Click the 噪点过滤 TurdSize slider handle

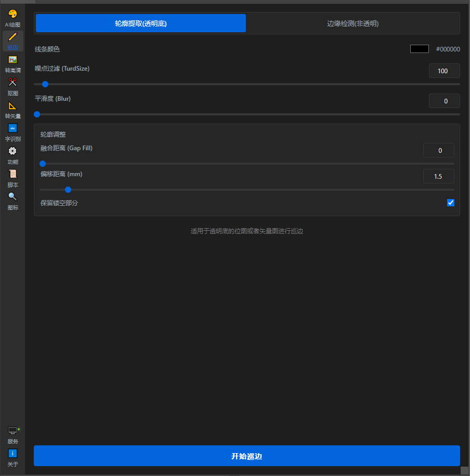[45, 84]
